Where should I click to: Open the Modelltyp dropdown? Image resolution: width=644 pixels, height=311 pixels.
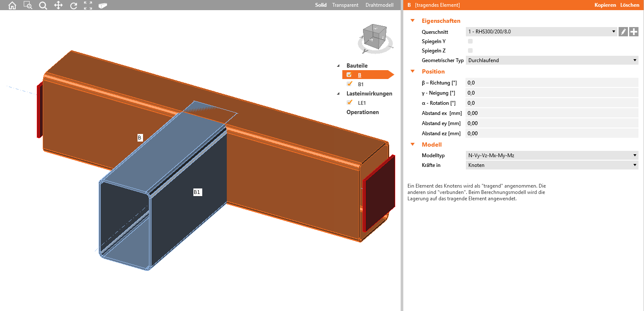552,155
